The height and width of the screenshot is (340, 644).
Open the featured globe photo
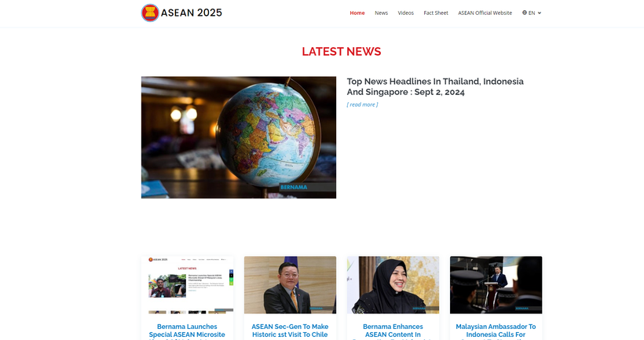(x=239, y=137)
